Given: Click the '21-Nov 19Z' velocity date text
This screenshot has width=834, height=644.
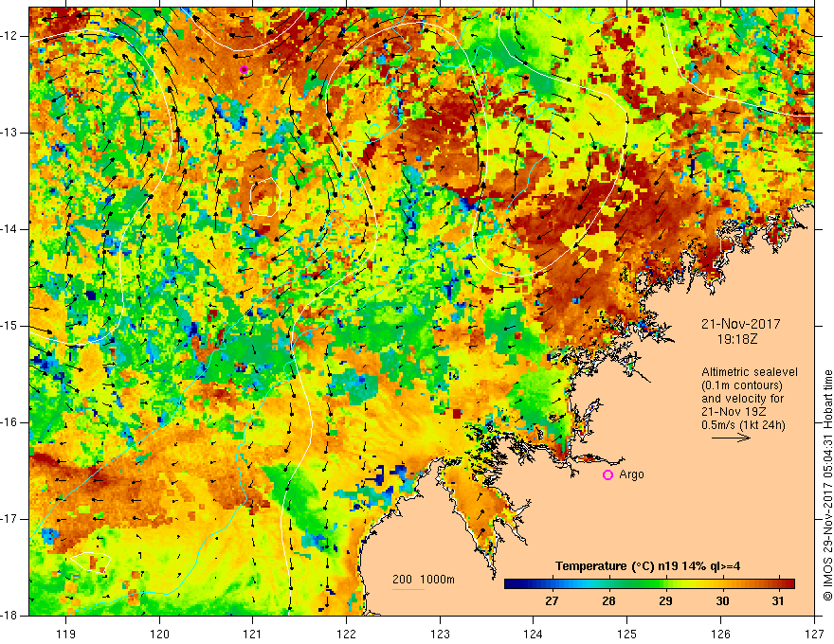Looking at the screenshot, I should 735,412.
